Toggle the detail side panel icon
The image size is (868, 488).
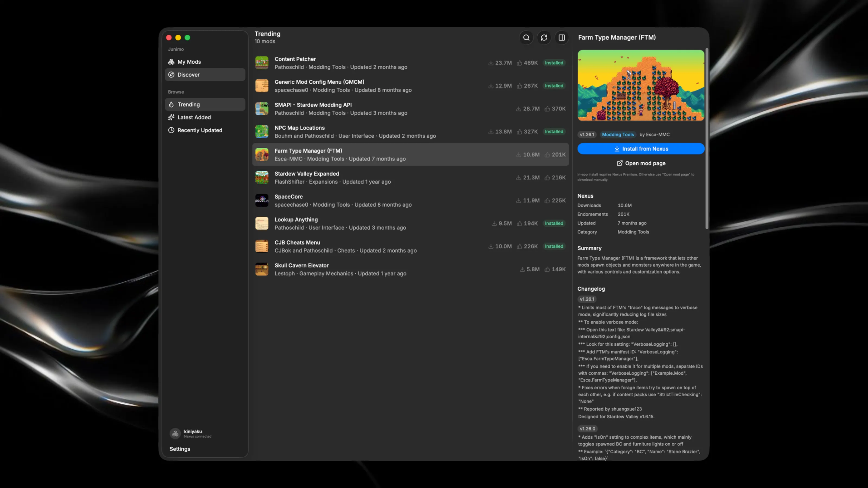point(562,37)
